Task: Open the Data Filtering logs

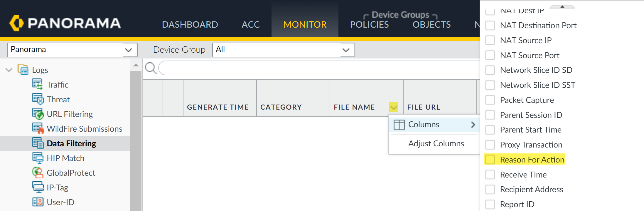Action: point(71,143)
